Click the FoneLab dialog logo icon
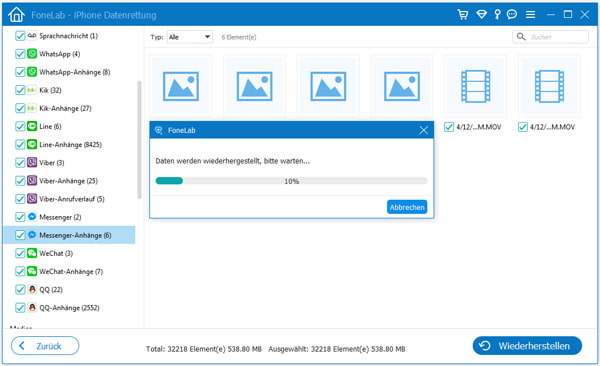Image resolution: width=600 pixels, height=366 pixels. click(158, 130)
